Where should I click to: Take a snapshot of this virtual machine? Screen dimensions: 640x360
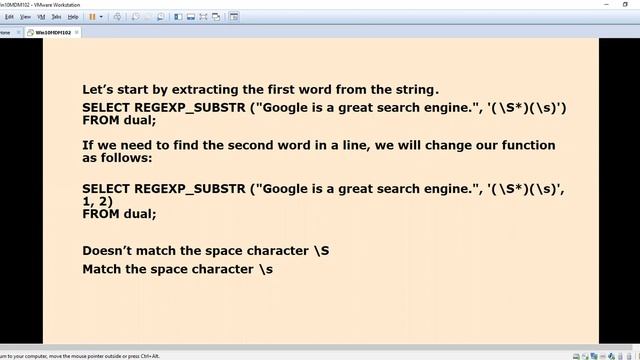[x=135, y=17]
